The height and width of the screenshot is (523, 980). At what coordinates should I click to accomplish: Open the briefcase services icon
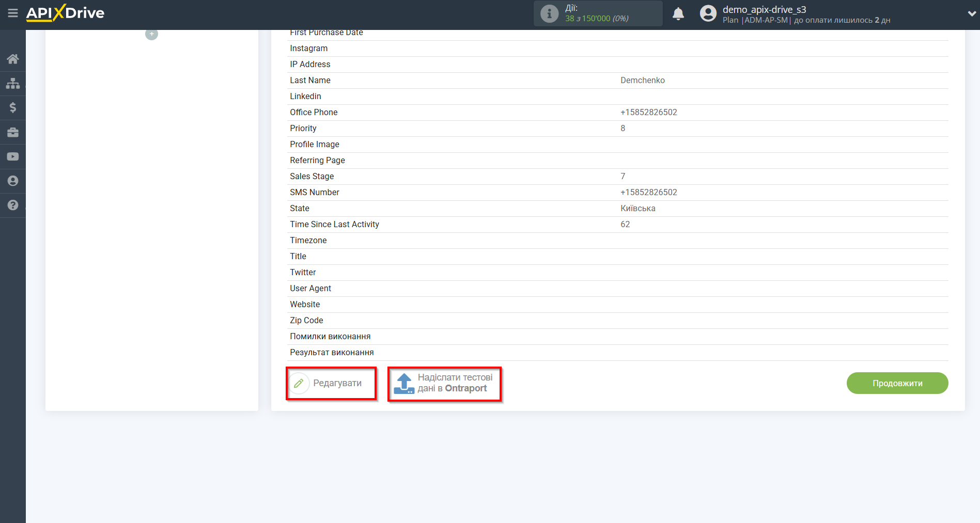[x=13, y=132]
